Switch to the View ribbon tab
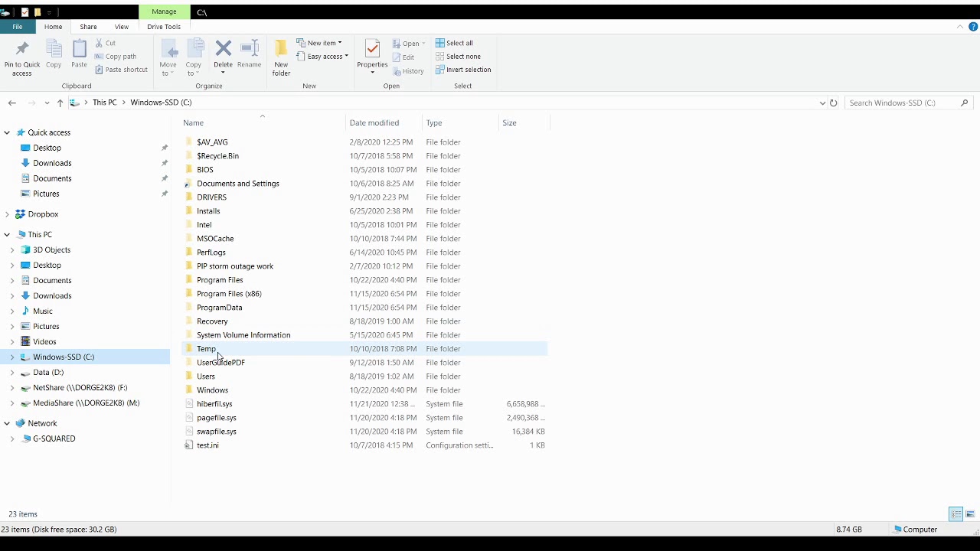Image resolution: width=980 pixels, height=551 pixels. pyautogui.click(x=122, y=27)
